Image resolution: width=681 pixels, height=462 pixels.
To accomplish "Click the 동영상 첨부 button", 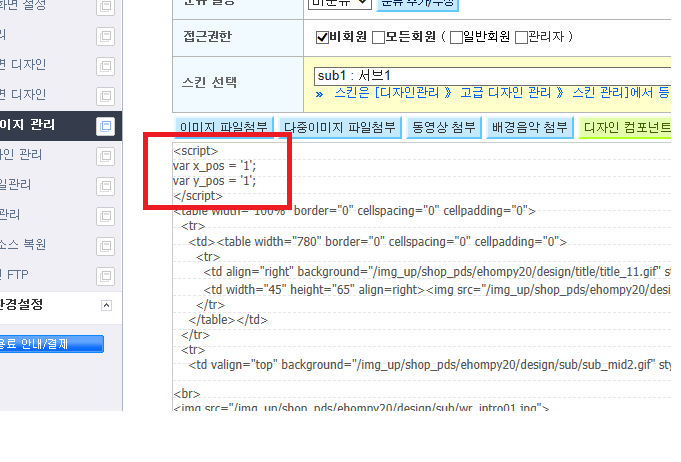I will [x=444, y=127].
